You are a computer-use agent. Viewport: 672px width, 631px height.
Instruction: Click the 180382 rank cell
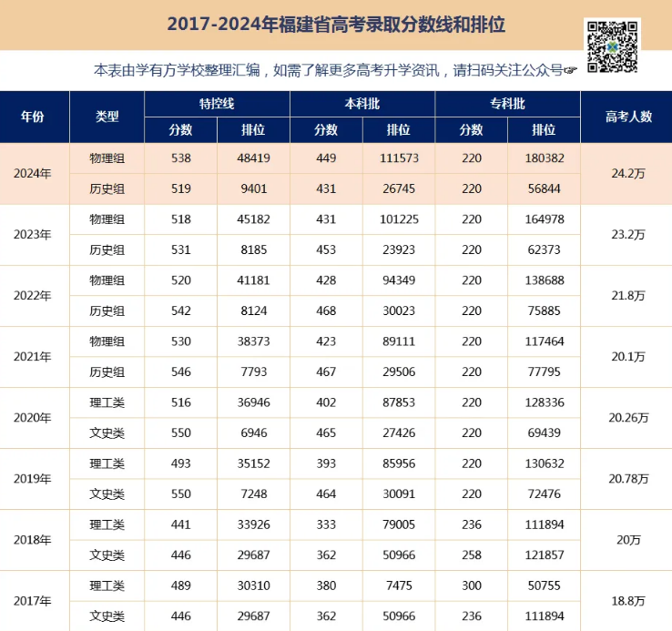point(545,158)
